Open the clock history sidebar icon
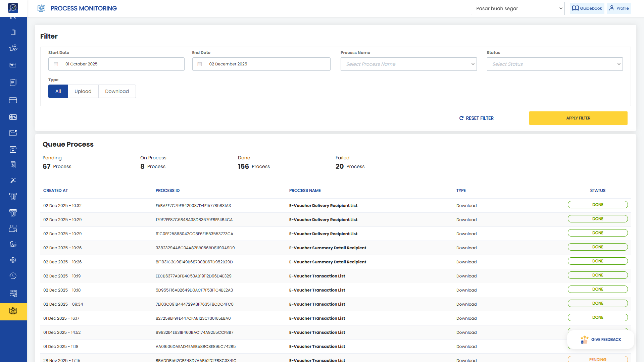 pyautogui.click(x=13, y=276)
